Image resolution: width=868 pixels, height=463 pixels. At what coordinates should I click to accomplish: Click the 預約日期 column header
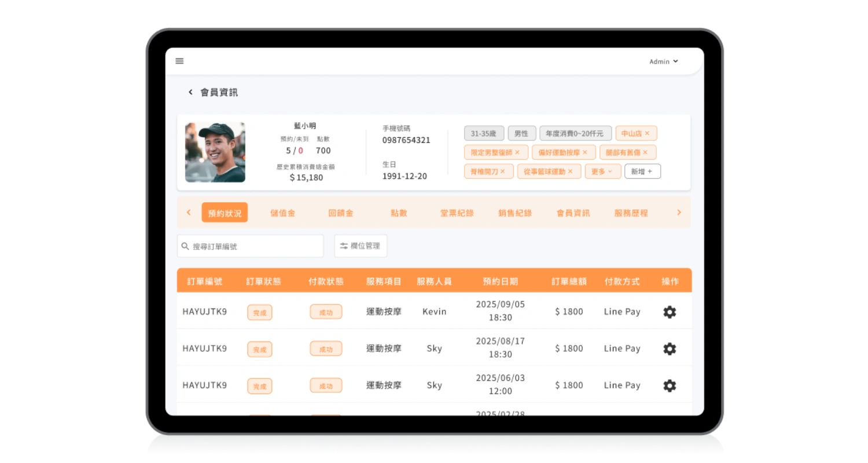click(500, 281)
